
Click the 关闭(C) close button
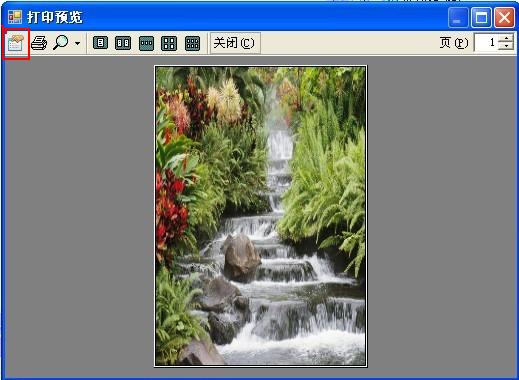[234, 43]
